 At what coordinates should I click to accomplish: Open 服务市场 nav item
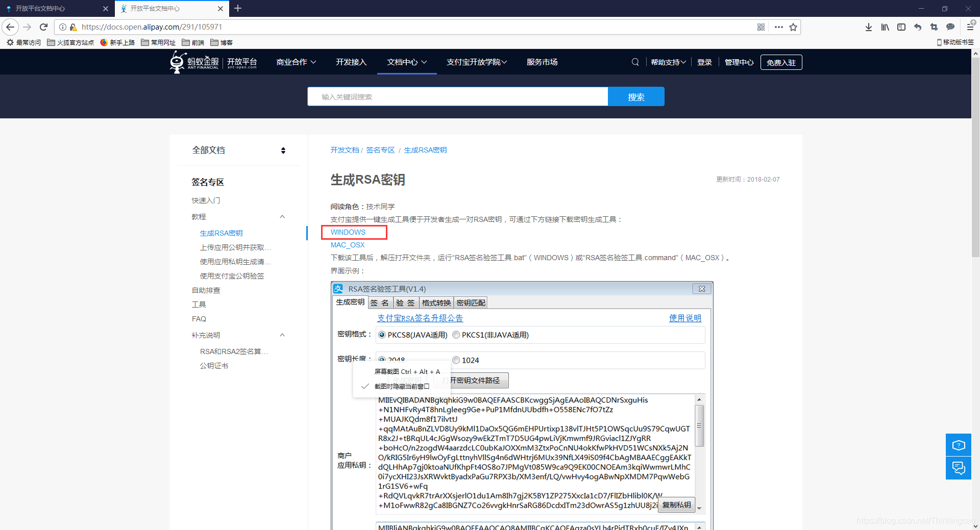click(x=542, y=62)
